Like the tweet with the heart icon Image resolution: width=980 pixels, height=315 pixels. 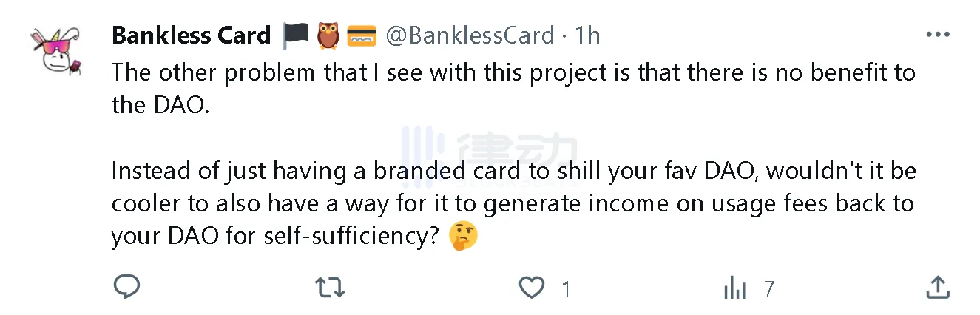pos(531,288)
